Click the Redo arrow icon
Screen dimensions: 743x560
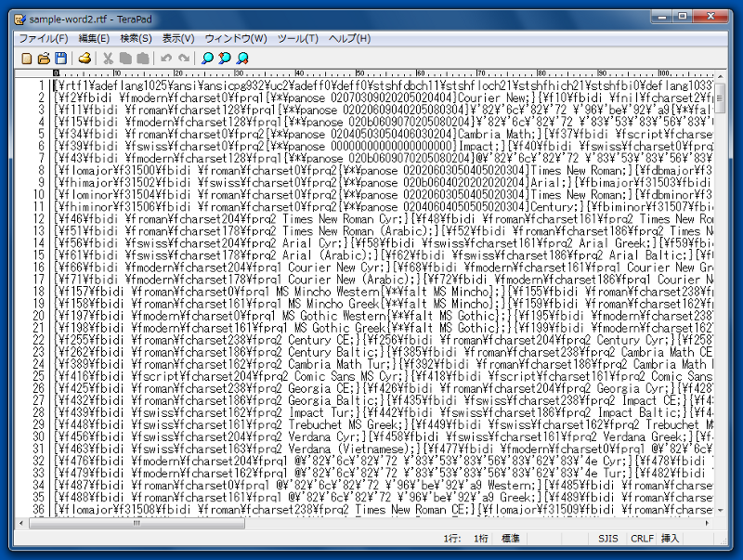click(183, 59)
